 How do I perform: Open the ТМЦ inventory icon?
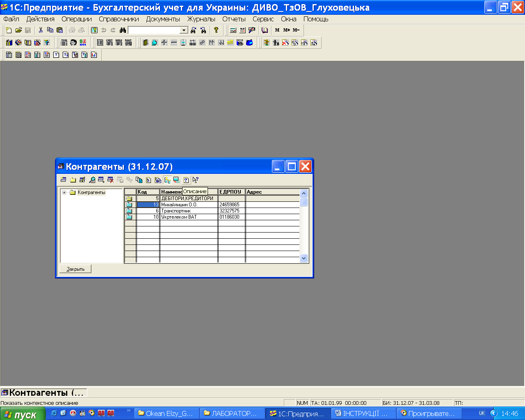(64, 43)
